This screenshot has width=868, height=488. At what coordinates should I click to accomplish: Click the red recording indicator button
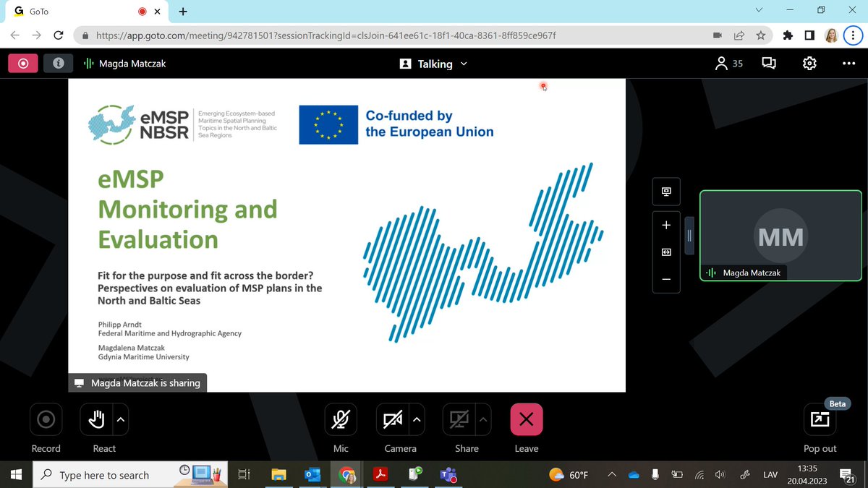click(23, 64)
